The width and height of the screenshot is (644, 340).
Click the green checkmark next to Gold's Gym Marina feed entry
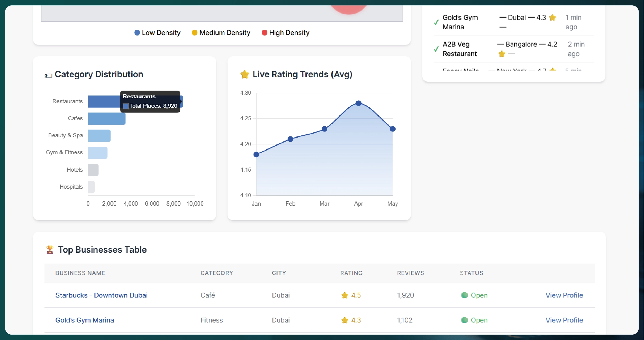(x=436, y=22)
